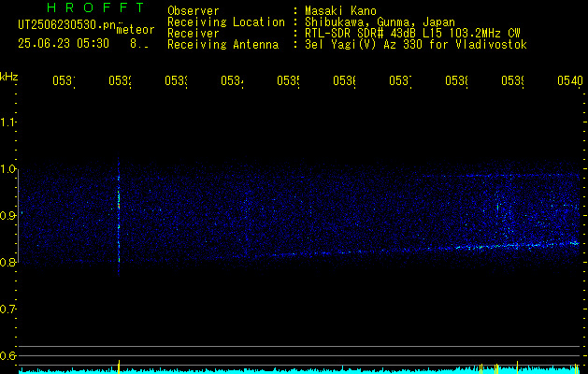Click the 1.0 kHz axis label
The image size is (588, 374).
click(x=7, y=169)
